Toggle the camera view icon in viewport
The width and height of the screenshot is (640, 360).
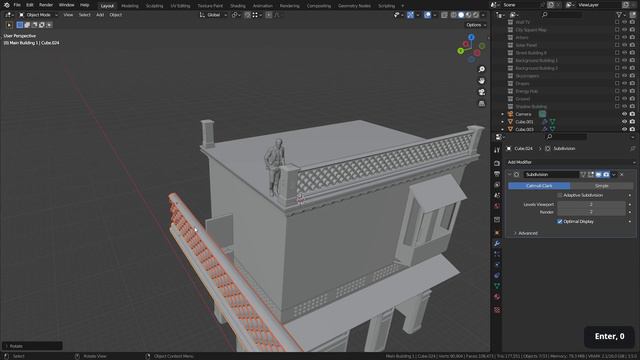(x=482, y=92)
